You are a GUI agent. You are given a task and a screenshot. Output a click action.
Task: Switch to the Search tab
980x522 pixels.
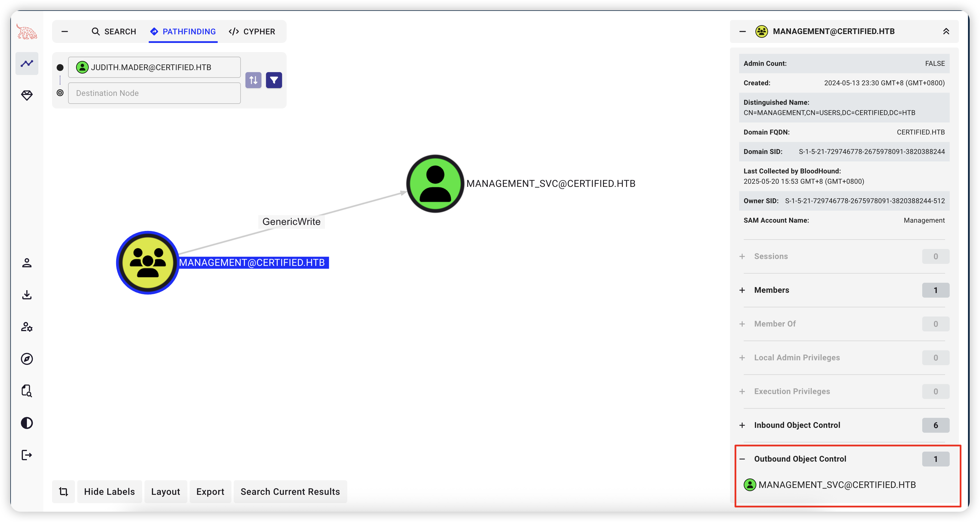click(114, 31)
